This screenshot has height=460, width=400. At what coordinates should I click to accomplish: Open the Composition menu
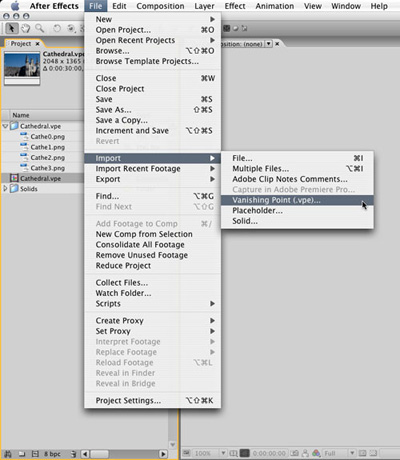pyautogui.click(x=160, y=6)
